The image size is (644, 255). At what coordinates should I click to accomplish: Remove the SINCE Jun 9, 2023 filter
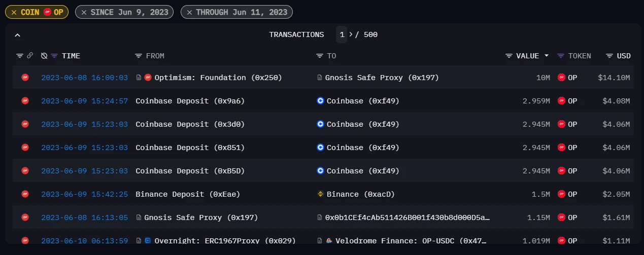tap(84, 12)
